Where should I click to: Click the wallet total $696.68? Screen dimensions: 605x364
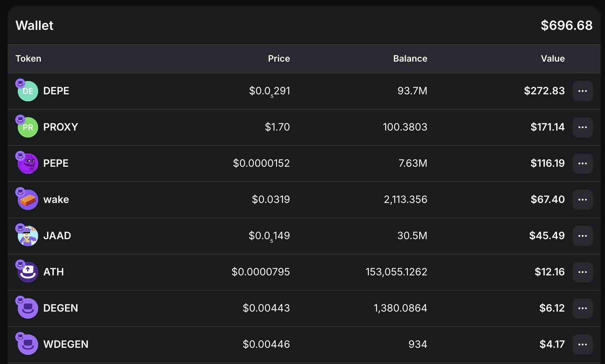coord(566,25)
